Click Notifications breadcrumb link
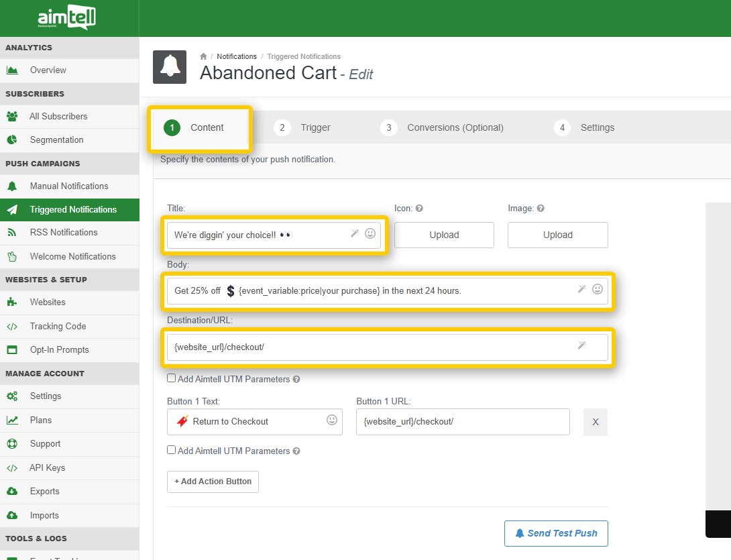 pyautogui.click(x=236, y=56)
